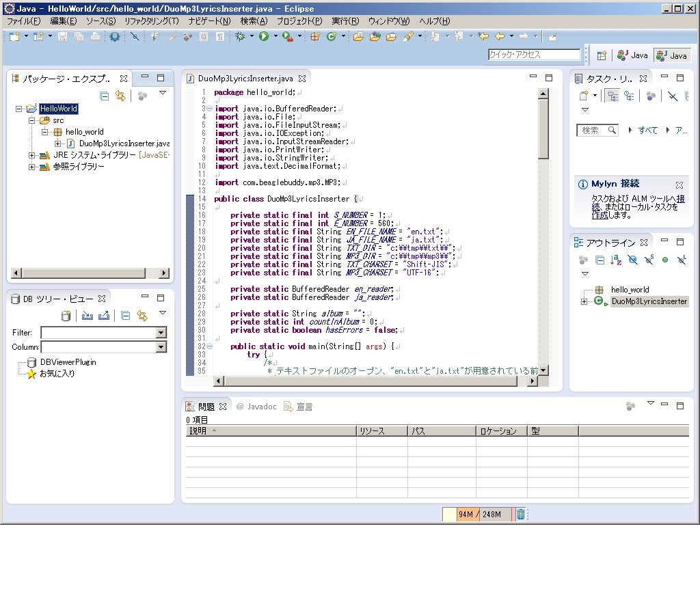This screenshot has height=615, width=700.
Task: Click New Task icon in Task List
Action: click(584, 96)
